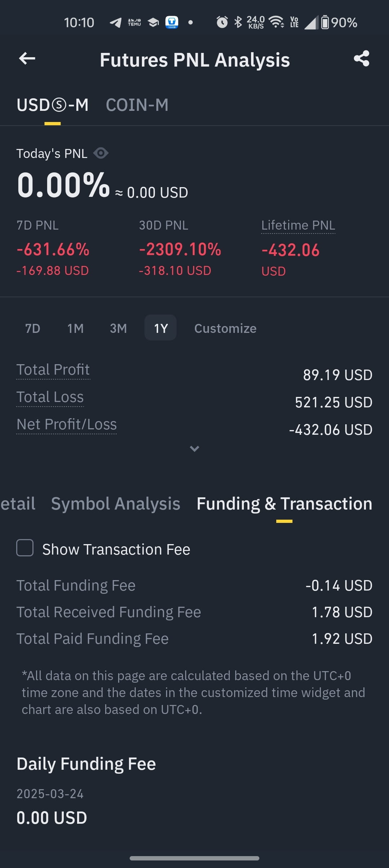Select the 1M time range
This screenshot has height=868, width=389.
click(x=75, y=328)
